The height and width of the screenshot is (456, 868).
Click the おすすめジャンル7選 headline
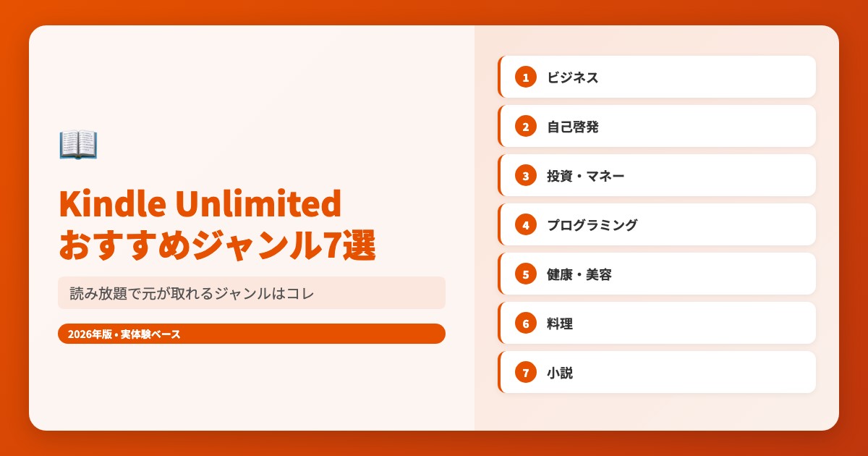click(x=217, y=246)
